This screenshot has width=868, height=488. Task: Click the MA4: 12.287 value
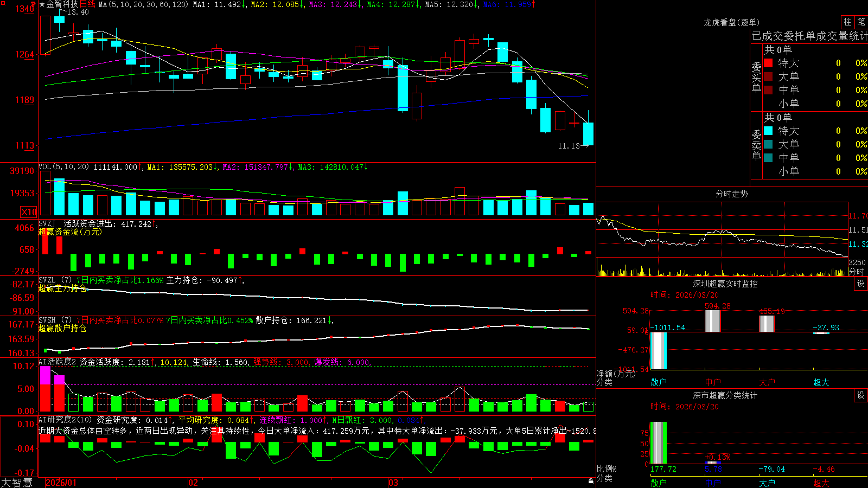tap(393, 4)
